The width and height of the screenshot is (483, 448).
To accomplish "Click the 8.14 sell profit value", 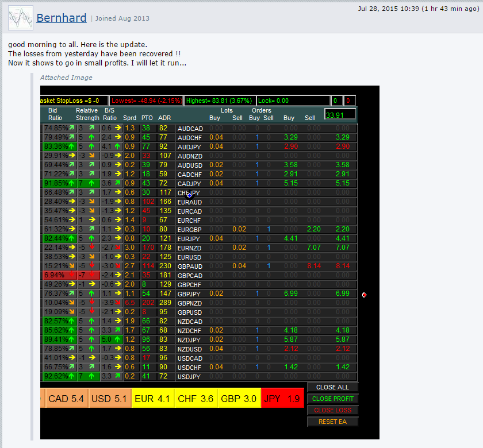I will pos(314,266).
